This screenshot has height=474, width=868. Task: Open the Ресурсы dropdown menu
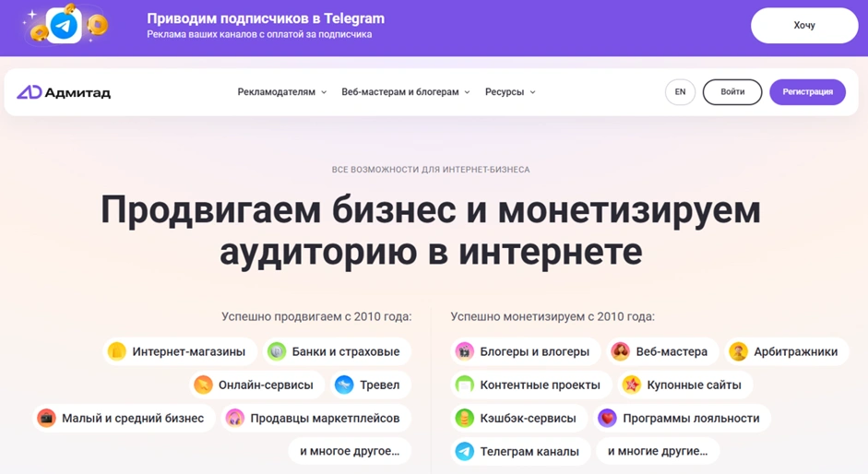[510, 92]
